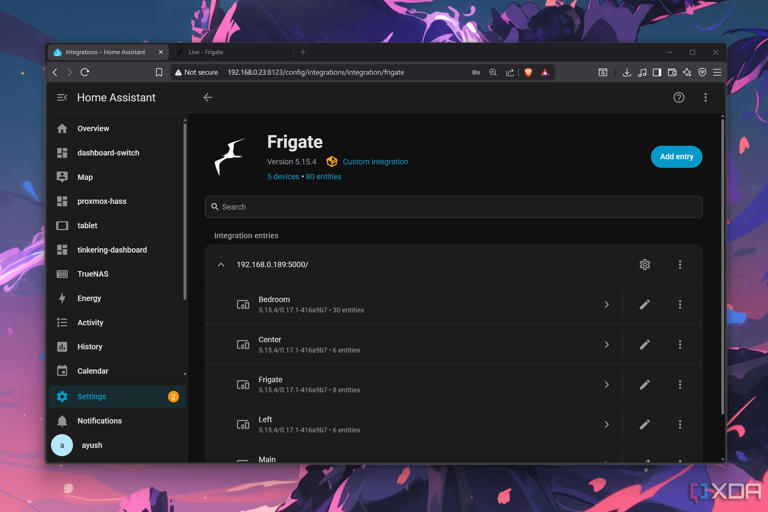The height and width of the screenshot is (512, 768).
Task: Edit the Bedroom device with pencil icon
Action: [x=645, y=305]
